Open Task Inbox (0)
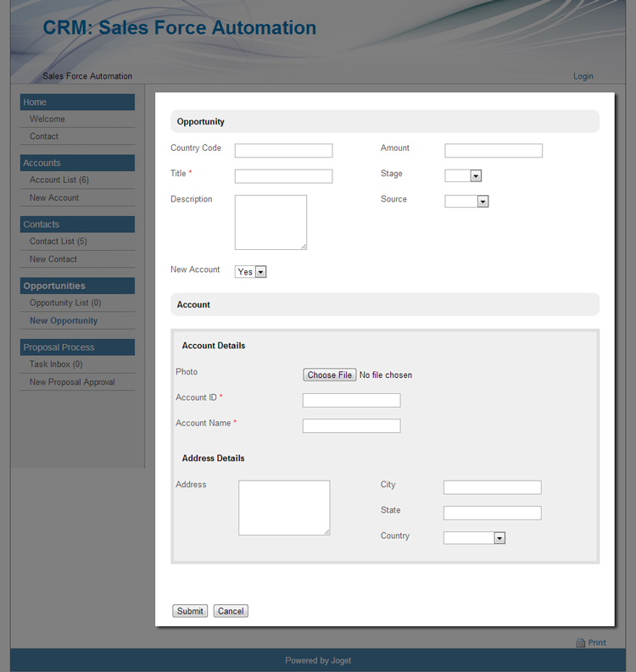 click(56, 364)
